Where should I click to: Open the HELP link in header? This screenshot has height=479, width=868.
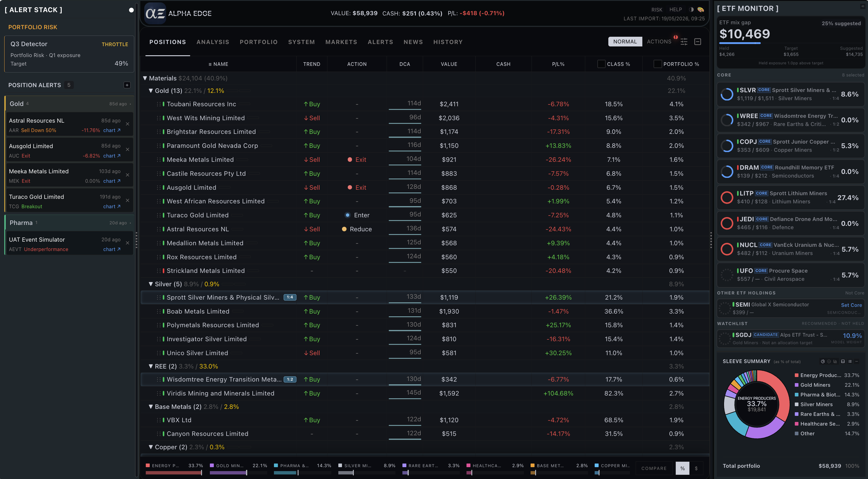coord(675,9)
